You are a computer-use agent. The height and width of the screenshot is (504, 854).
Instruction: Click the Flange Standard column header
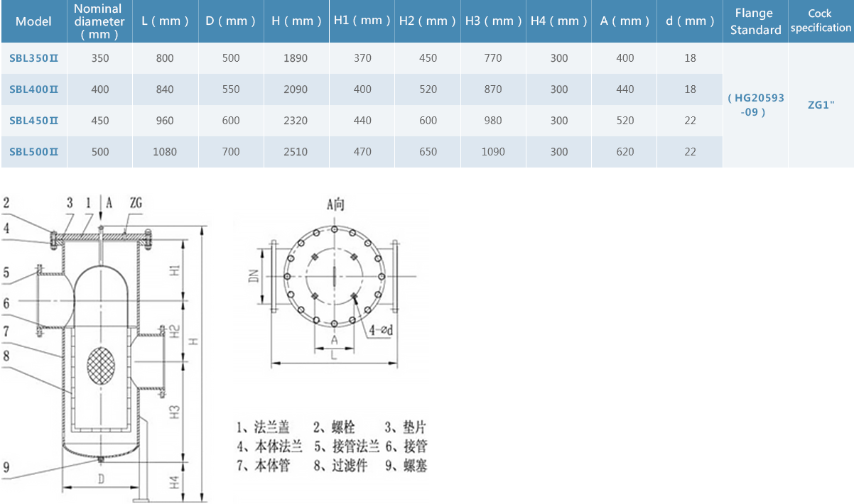755,21
